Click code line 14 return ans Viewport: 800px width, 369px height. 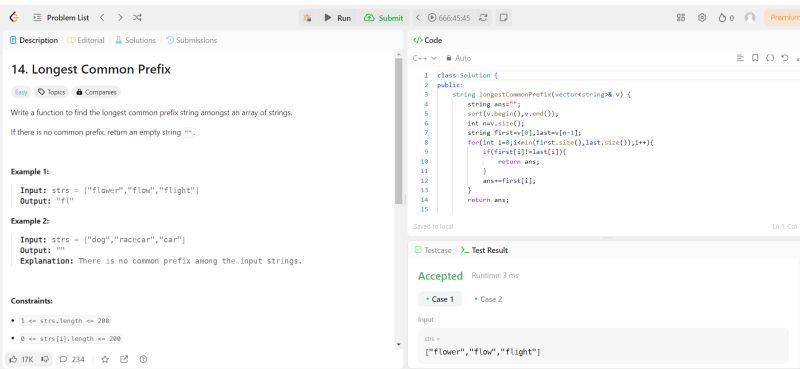click(x=488, y=200)
